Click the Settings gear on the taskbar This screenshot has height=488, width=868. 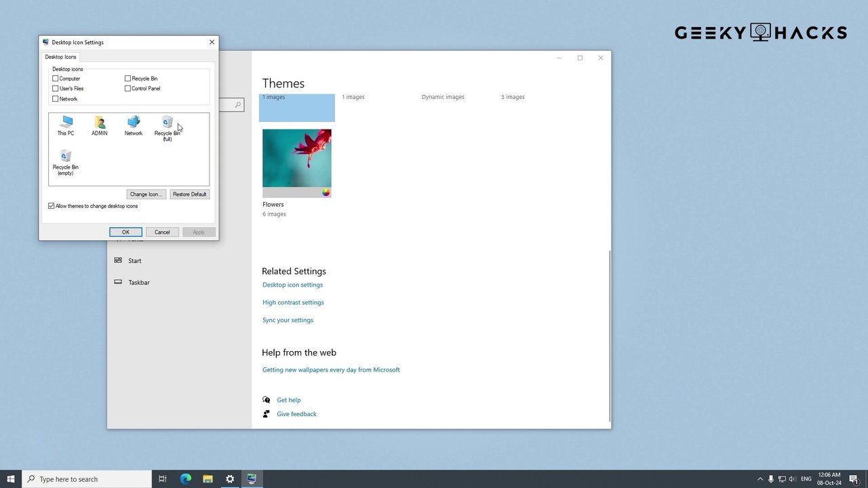click(230, 479)
